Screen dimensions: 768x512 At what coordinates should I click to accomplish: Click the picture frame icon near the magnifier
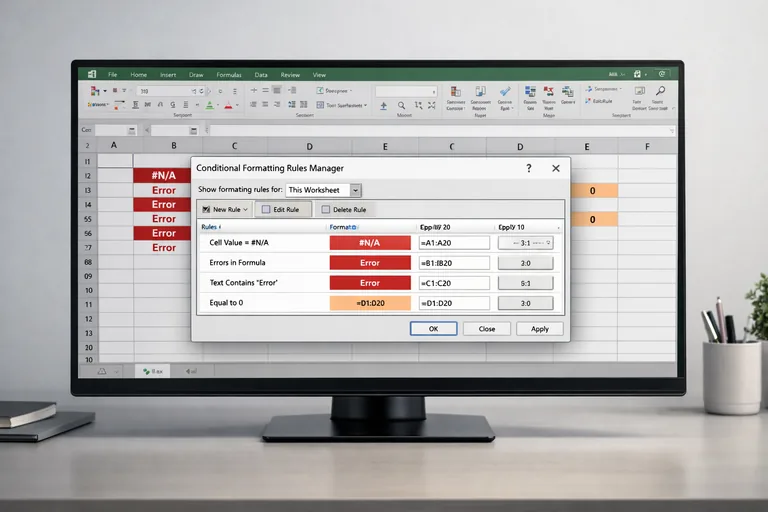tap(639, 91)
